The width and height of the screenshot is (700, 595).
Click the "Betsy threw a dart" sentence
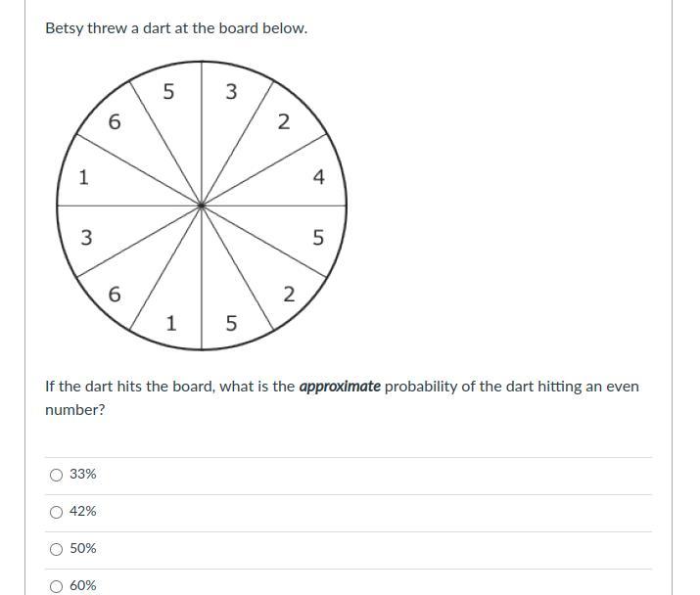[176, 28]
